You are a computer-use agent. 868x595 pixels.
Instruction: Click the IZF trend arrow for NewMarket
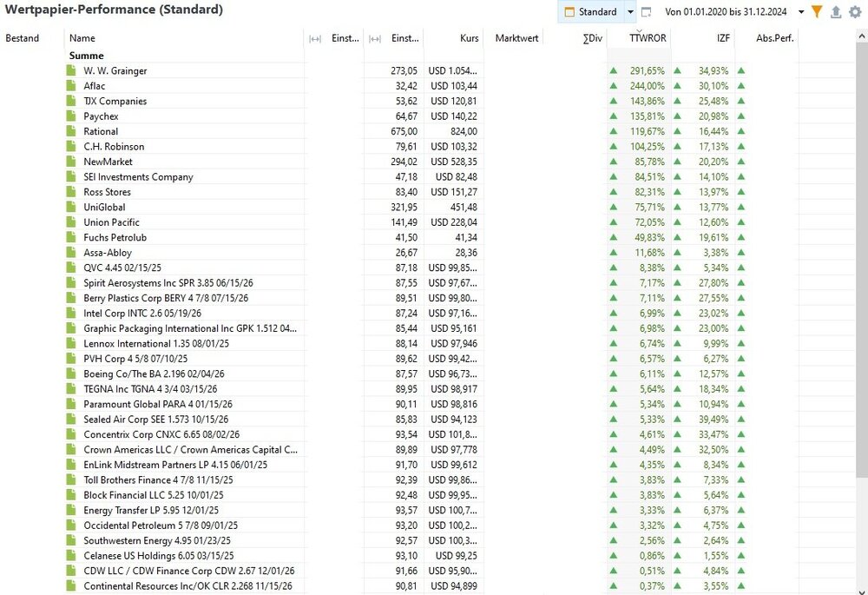pyautogui.click(x=677, y=162)
